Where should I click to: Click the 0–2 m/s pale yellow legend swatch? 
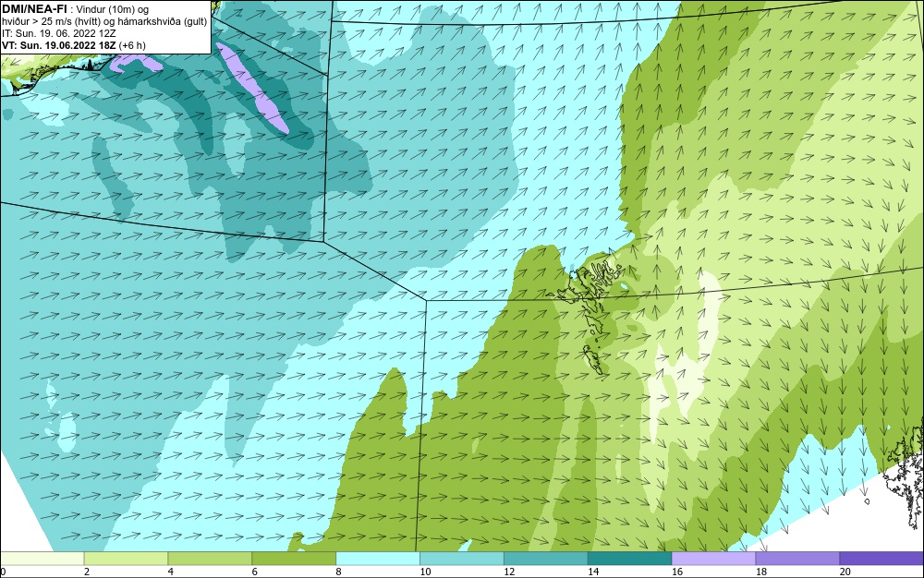tap(42, 559)
